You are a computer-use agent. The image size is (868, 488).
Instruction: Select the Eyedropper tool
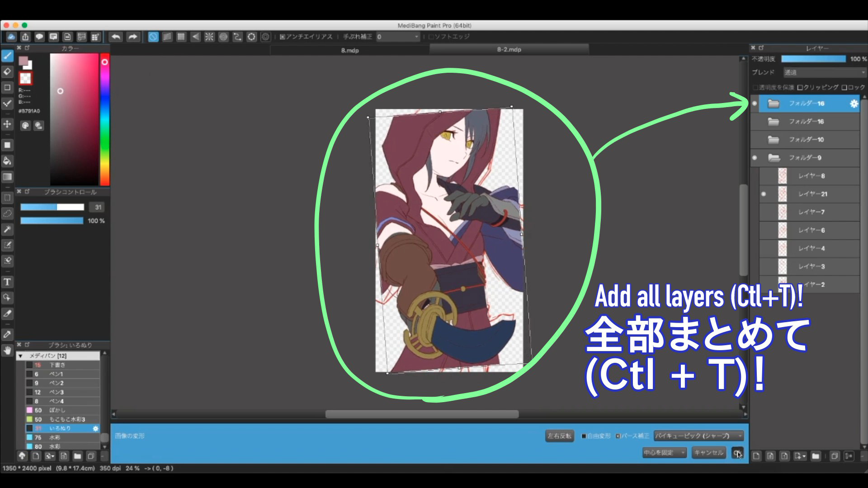tap(7, 335)
